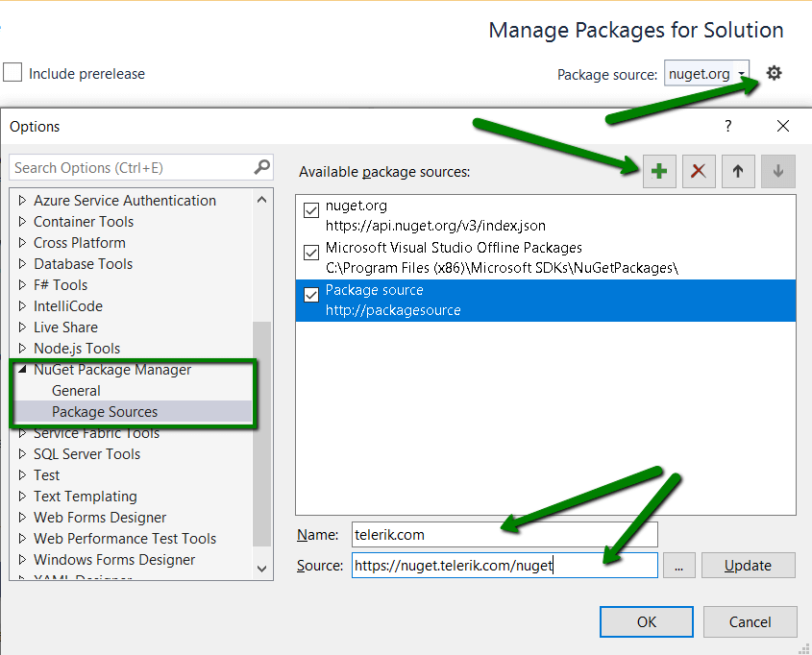Image resolution: width=812 pixels, height=655 pixels.
Task: Uncheck the nuget.org package source
Action: tap(311, 210)
